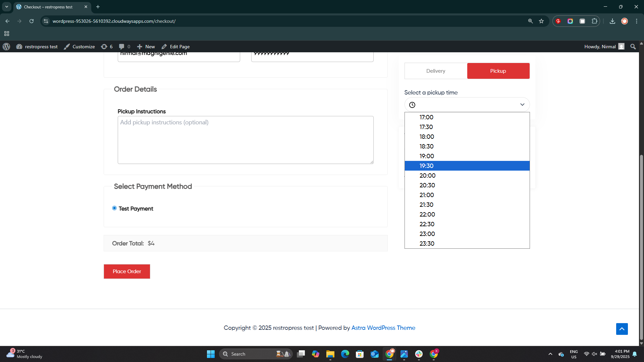Open comments via the speech bubble icon
This screenshot has height=362, width=644.
[x=122, y=46]
